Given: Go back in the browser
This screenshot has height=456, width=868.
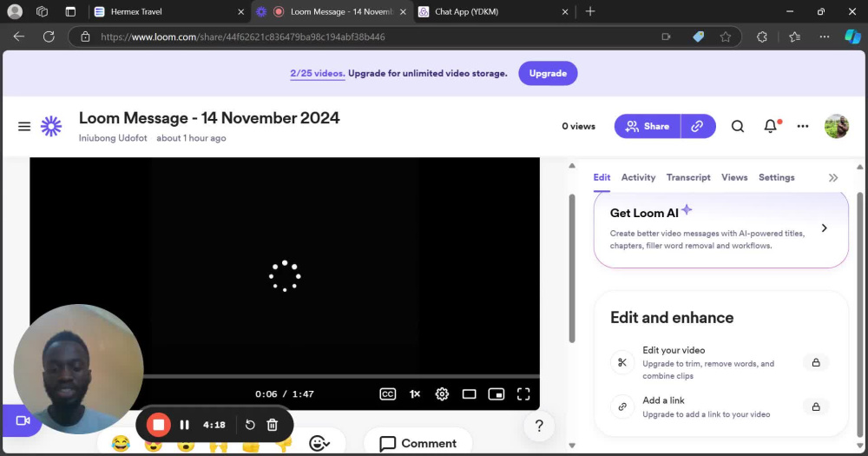Looking at the screenshot, I should 19,37.
